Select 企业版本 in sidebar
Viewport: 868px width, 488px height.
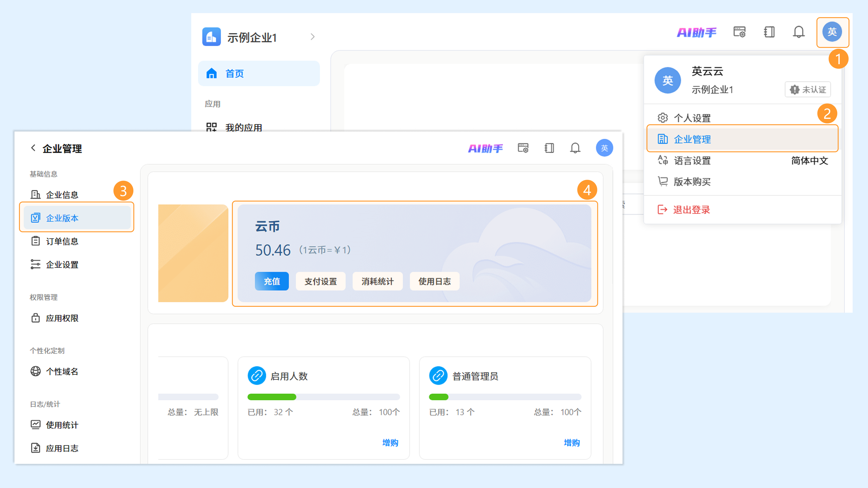pos(77,218)
